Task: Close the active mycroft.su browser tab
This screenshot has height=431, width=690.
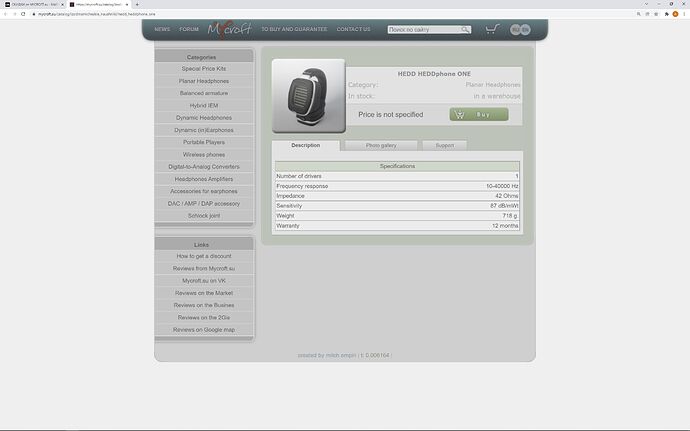Action: click(x=127, y=4)
